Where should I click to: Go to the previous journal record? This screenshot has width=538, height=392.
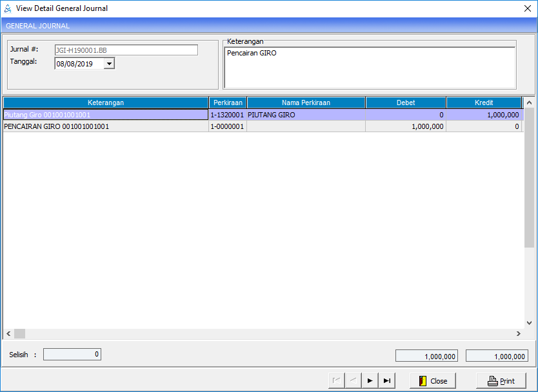353,380
